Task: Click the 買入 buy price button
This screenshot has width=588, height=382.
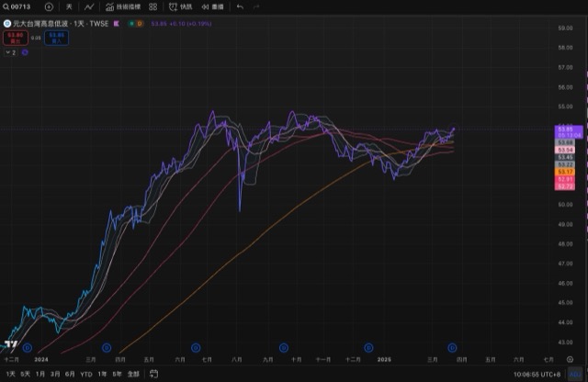Action: tap(57, 38)
